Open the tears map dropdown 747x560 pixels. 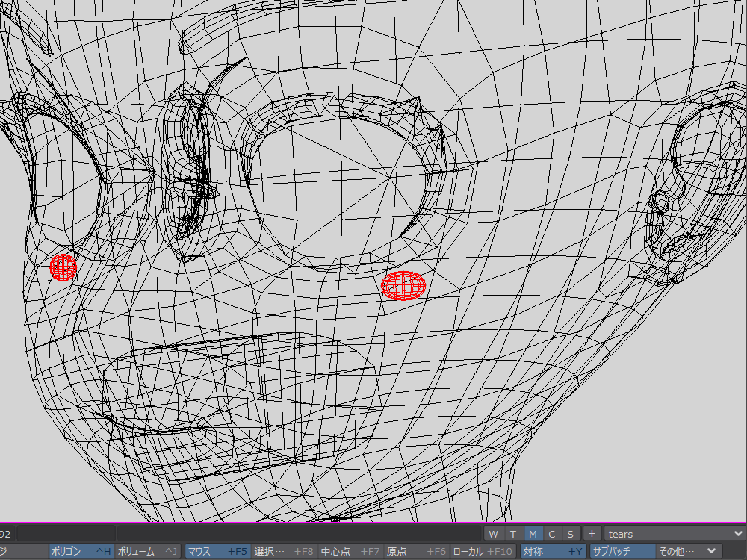[674, 534]
